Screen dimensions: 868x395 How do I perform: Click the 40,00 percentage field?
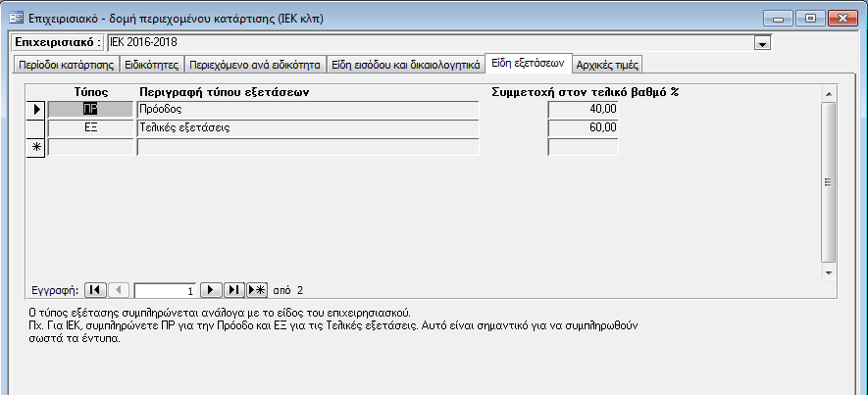(x=584, y=109)
